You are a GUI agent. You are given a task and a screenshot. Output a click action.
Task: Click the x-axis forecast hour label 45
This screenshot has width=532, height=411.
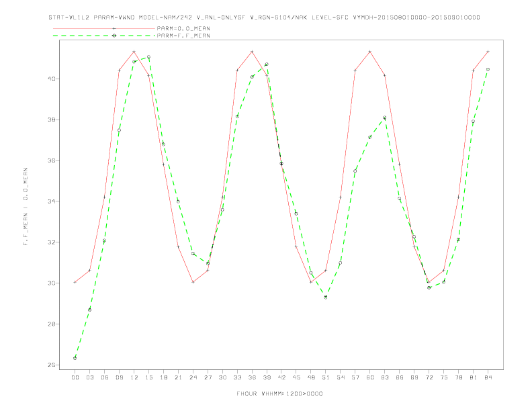[x=296, y=377]
